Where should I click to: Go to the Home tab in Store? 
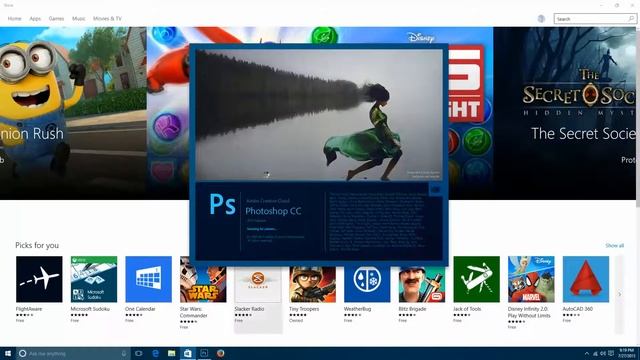(14, 19)
